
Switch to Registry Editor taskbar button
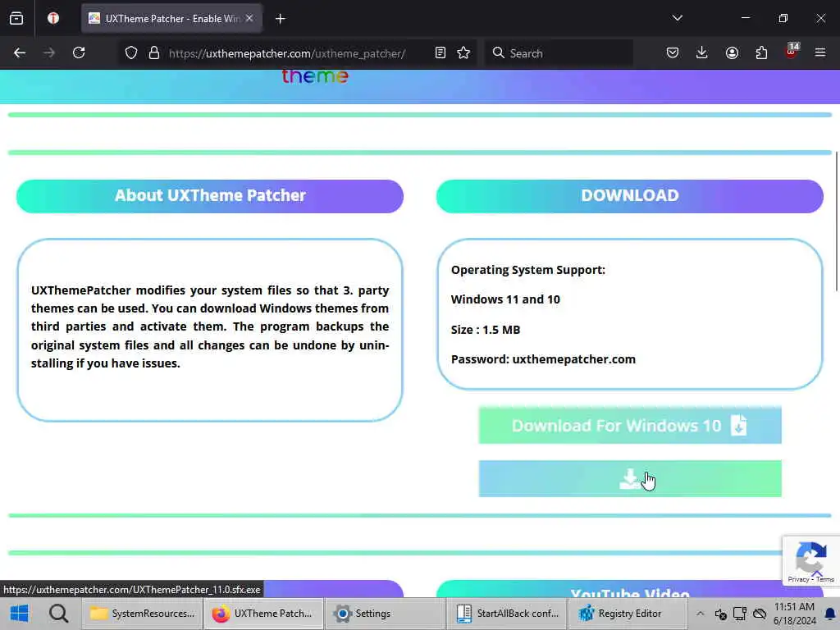click(628, 614)
